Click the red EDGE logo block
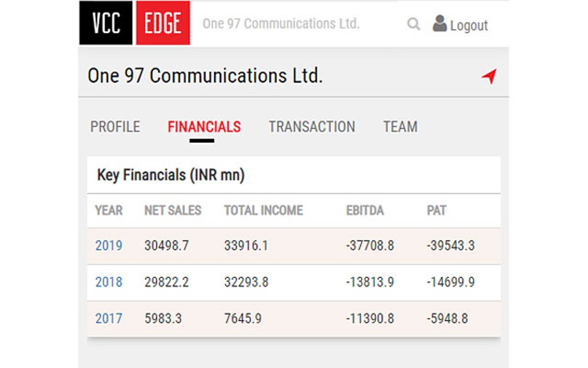 coord(163,23)
